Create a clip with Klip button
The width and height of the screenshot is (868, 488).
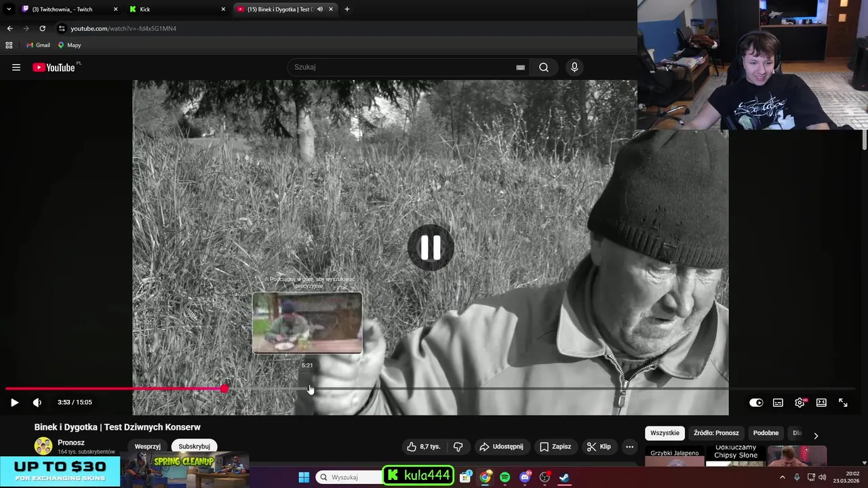pos(599,447)
